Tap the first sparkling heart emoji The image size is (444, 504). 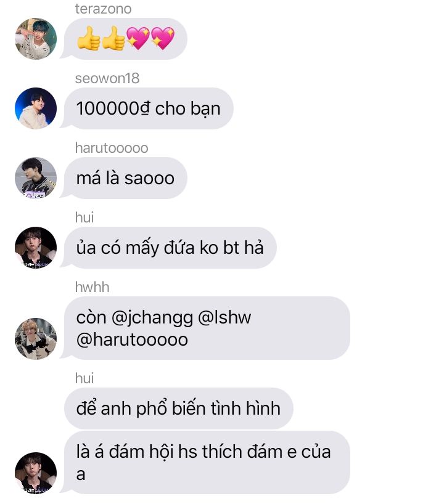point(138,38)
